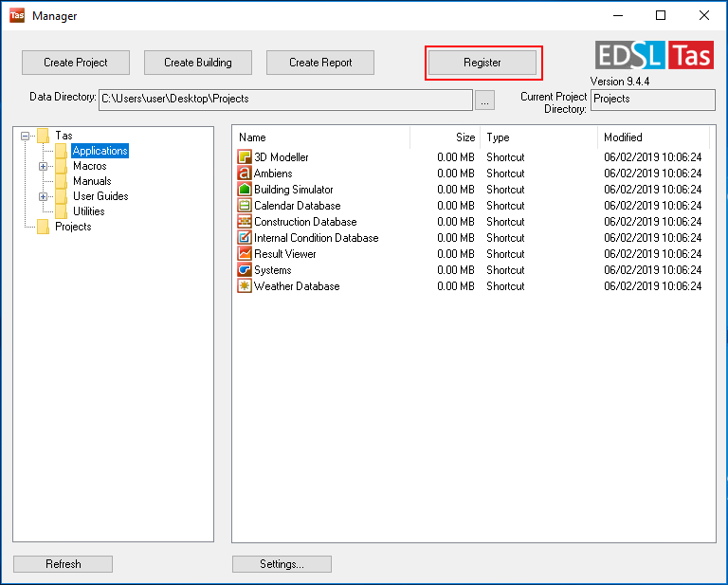Select User Guides in the tree

coord(100,196)
